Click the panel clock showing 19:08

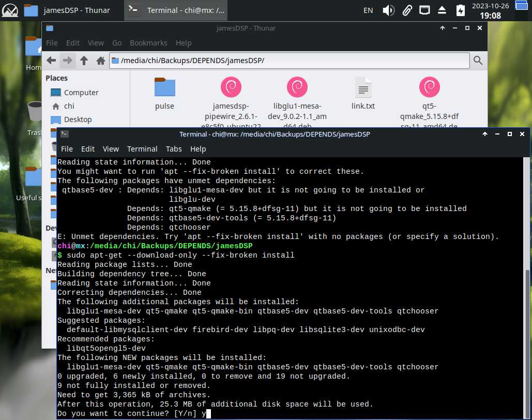pyautogui.click(x=490, y=10)
